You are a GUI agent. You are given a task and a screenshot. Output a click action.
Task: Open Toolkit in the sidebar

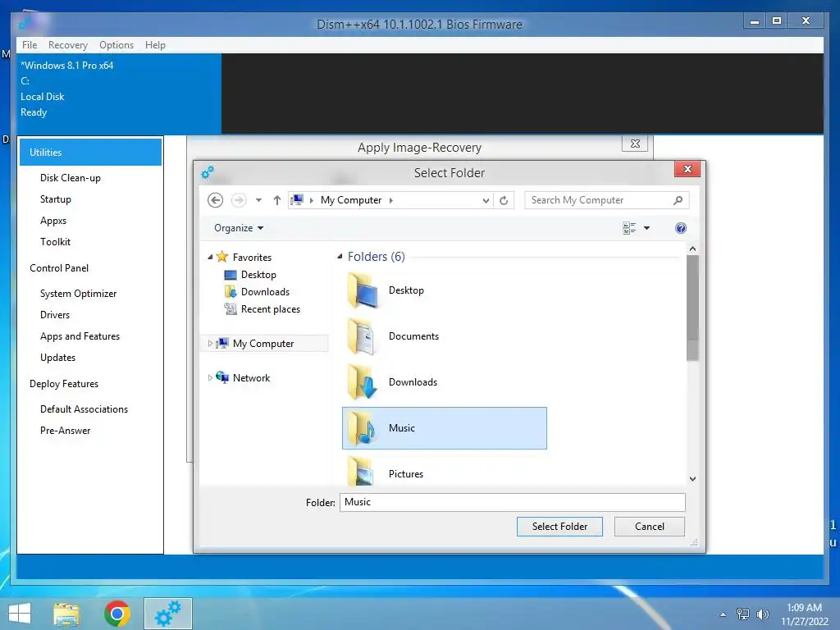pos(55,242)
